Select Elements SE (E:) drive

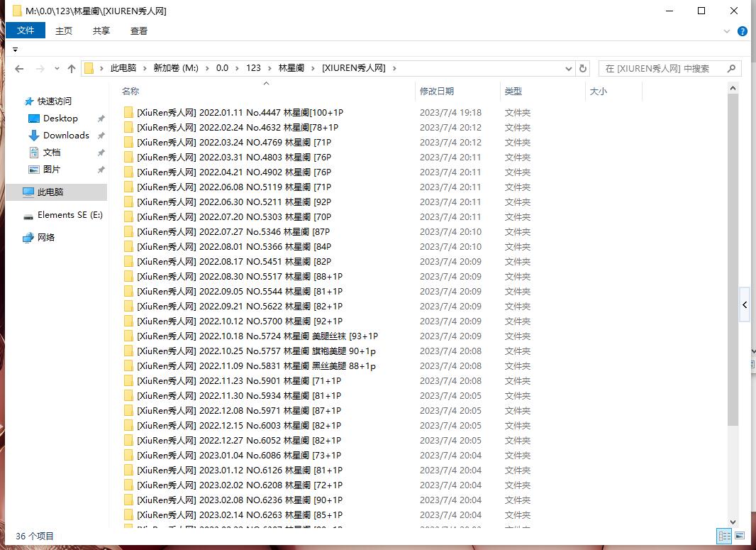[70, 215]
